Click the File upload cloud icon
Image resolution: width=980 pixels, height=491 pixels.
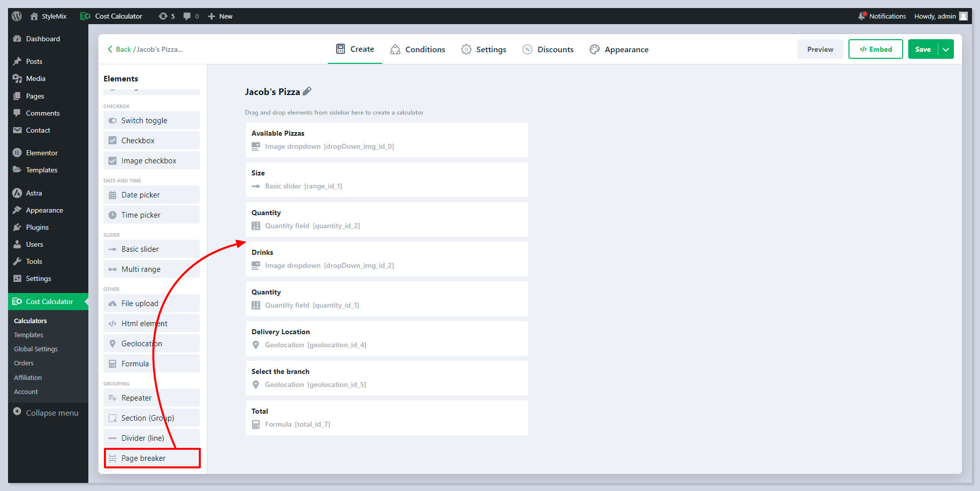pos(112,304)
